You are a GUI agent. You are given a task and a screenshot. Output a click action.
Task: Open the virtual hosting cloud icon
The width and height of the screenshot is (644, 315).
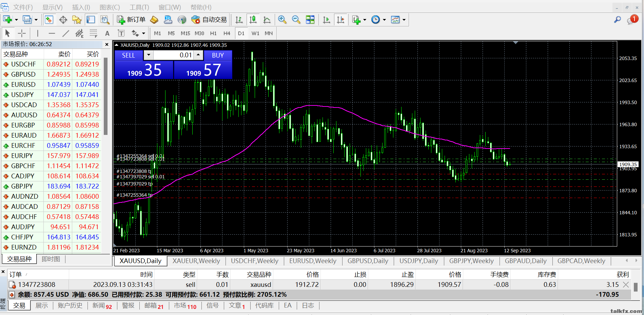168,20
